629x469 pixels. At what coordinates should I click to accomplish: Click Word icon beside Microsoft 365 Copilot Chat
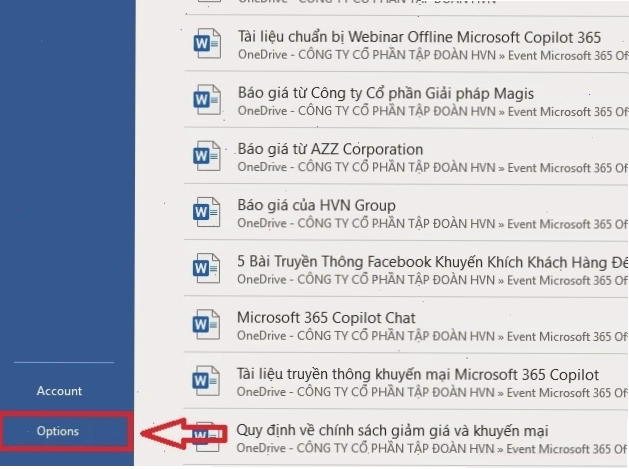pos(207,325)
